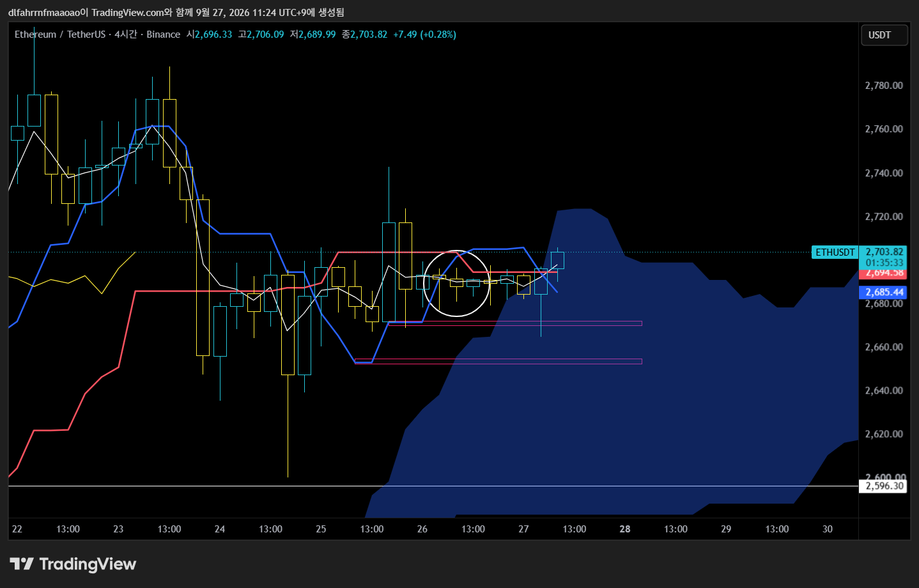Click the 22 date marker on time axis
919x588 pixels.
pyautogui.click(x=17, y=529)
